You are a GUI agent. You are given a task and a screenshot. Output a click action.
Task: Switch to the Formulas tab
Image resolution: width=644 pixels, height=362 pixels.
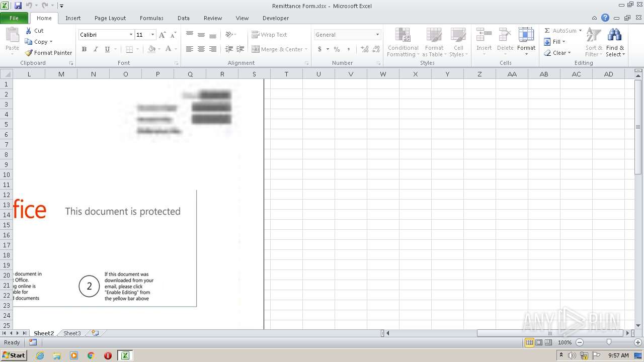[151, 18]
